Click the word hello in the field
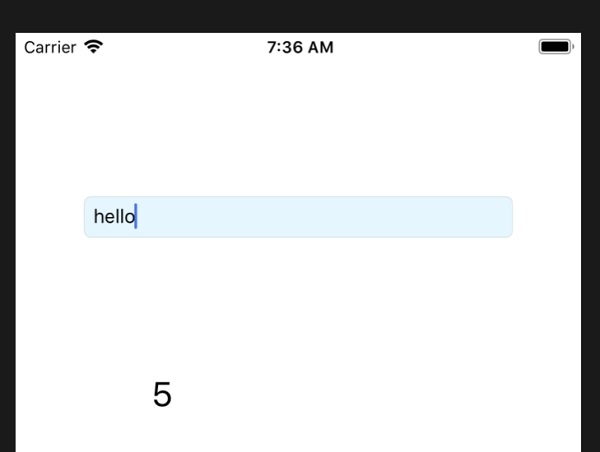The height and width of the screenshot is (452, 600). click(113, 217)
